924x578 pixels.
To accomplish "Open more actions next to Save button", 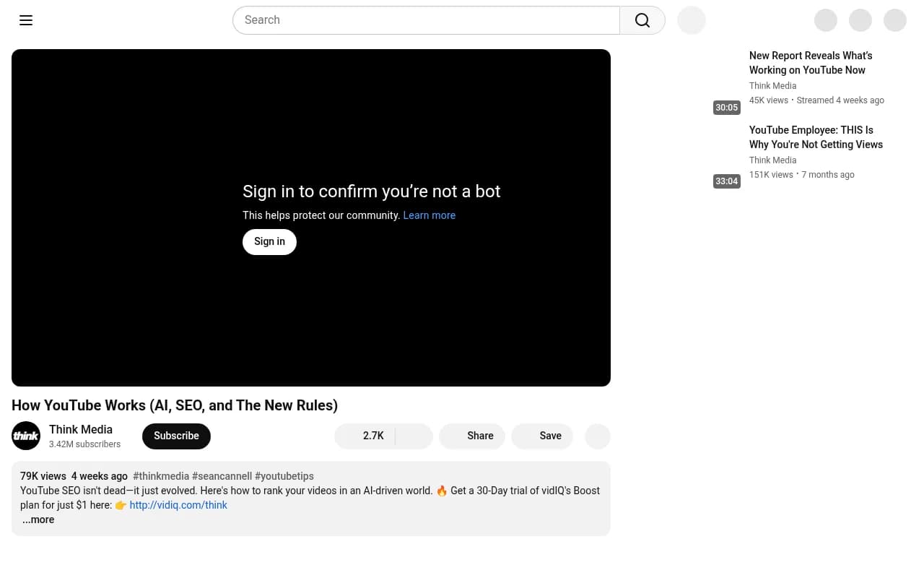I will 598,436.
